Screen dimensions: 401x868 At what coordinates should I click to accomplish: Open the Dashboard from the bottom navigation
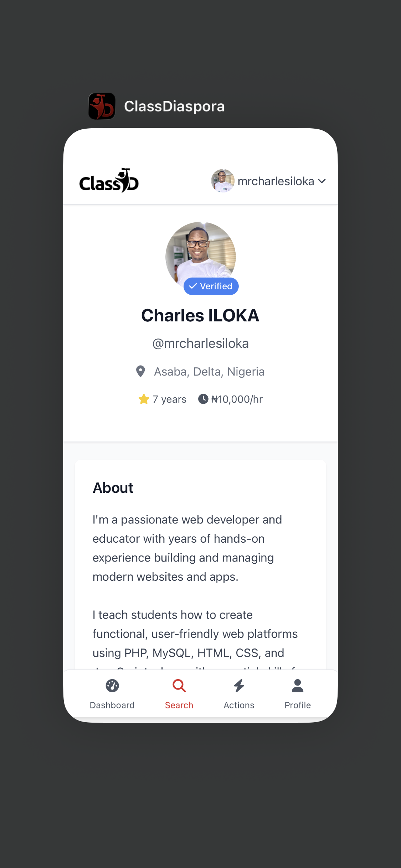coord(112,694)
